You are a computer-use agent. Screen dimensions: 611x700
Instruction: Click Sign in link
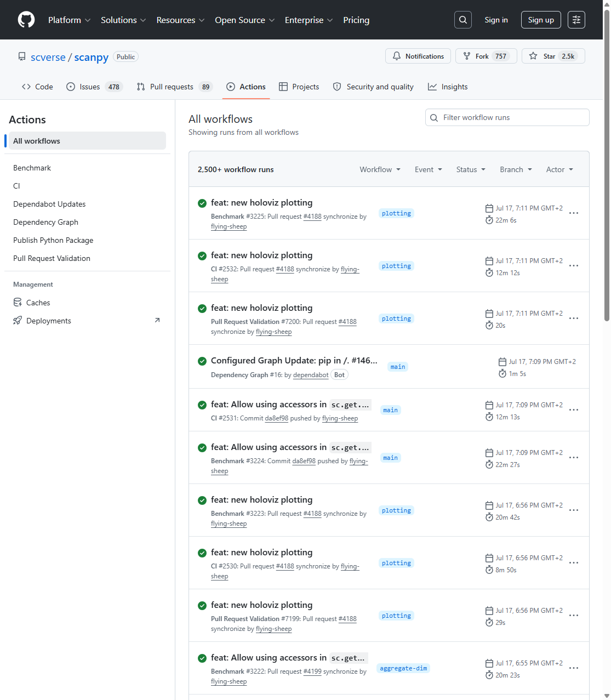coord(496,20)
